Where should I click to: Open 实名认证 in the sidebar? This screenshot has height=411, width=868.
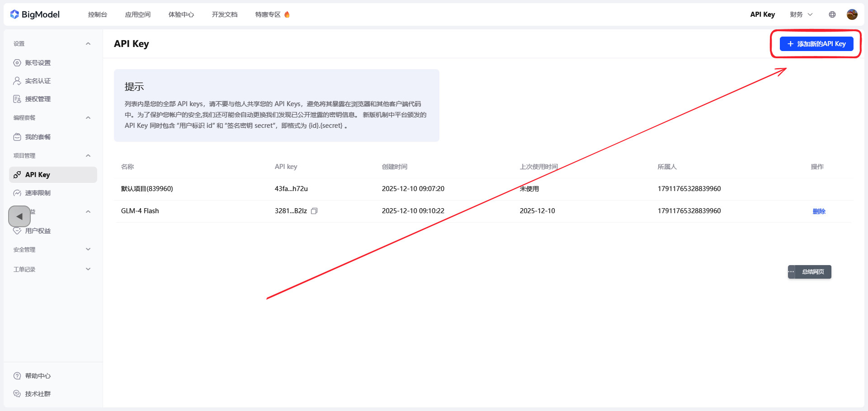pos(38,81)
